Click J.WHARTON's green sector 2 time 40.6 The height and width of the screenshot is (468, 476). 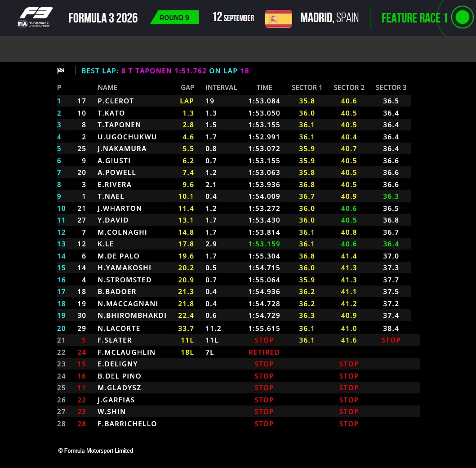coord(349,208)
